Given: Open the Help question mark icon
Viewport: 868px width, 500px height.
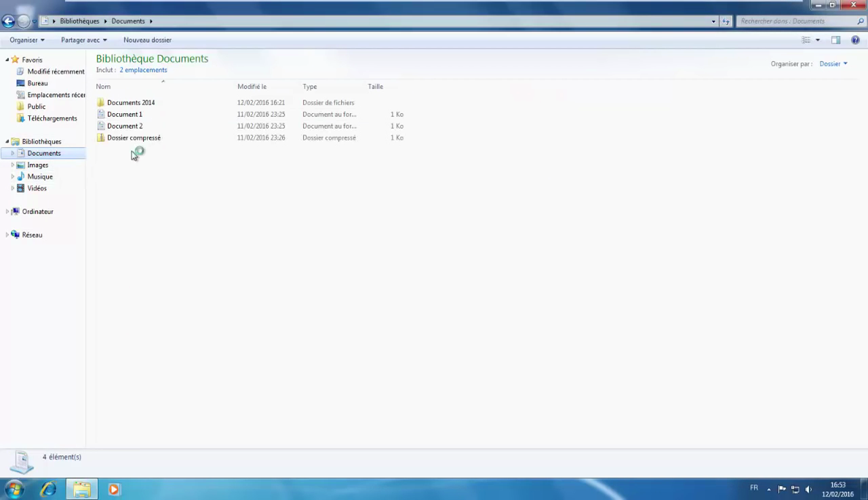Looking at the screenshot, I should (855, 40).
